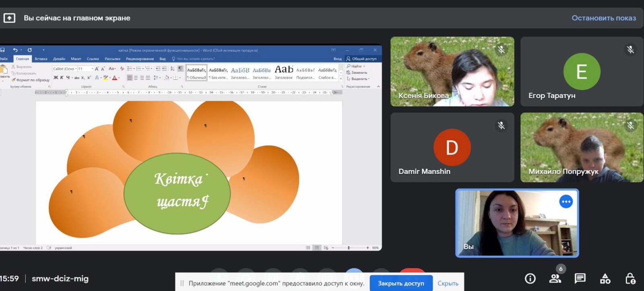
Task: Toggle italic formatting (К)
Action: click(x=62, y=78)
